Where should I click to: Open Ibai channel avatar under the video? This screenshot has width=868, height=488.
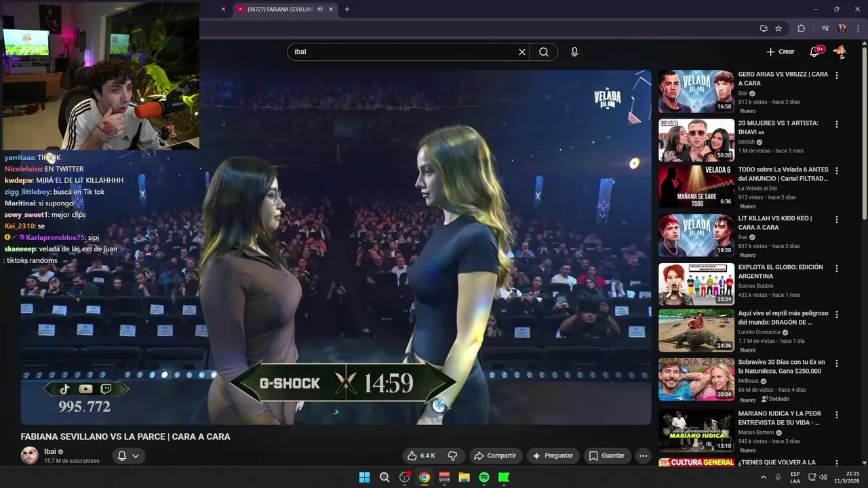tap(30, 455)
